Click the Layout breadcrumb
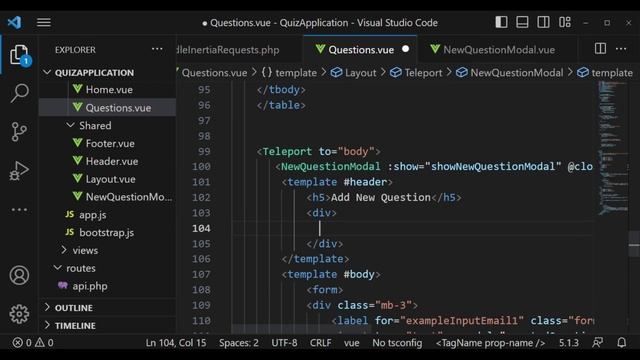The image size is (640, 360). (353, 73)
